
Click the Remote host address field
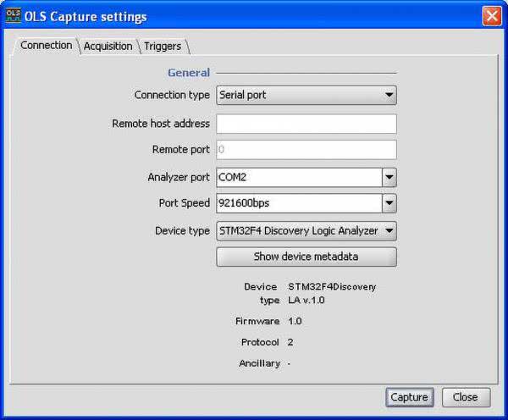306,124
